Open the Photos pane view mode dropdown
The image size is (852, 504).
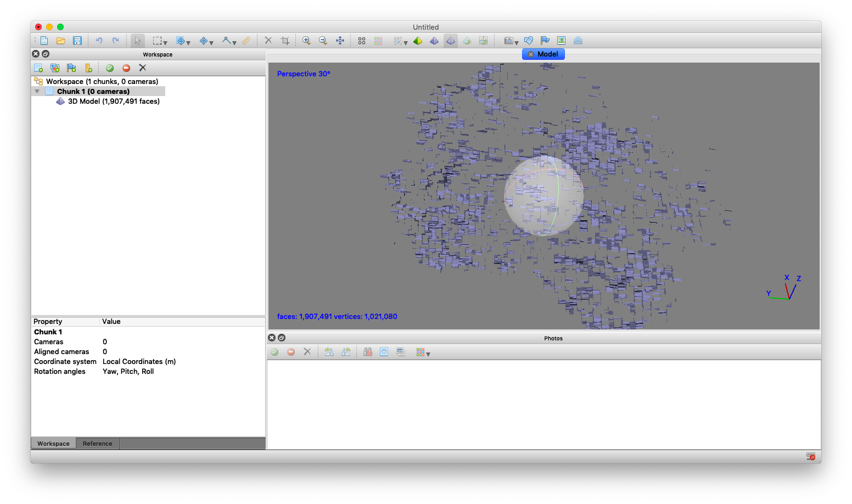[x=428, y=354]
